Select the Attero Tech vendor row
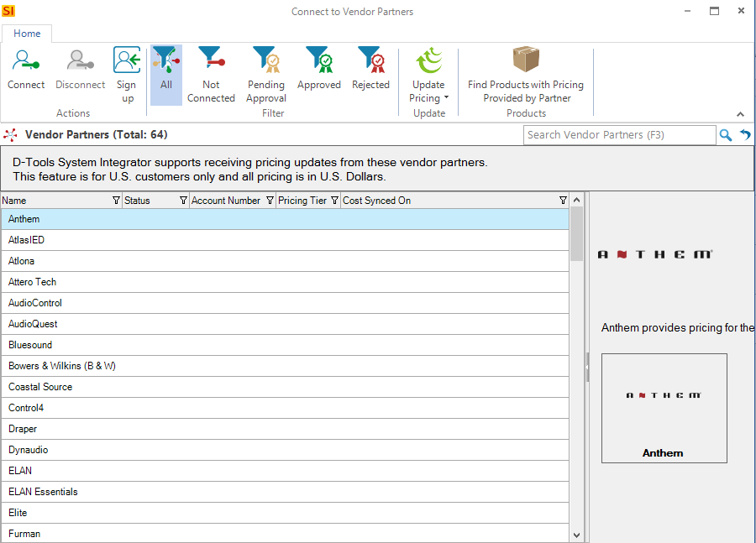Screen dimensions: 756x543 [285, 282]
